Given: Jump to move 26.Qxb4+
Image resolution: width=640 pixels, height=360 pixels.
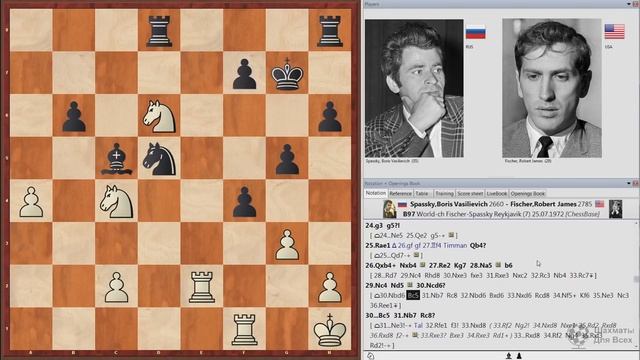Looking at the screenshot, I should pyautogui.click(x=381, y=265).
